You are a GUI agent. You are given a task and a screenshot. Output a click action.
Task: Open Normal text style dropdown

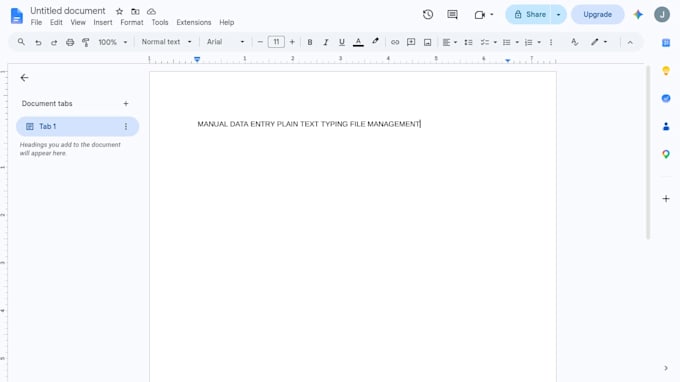(166, 42)
